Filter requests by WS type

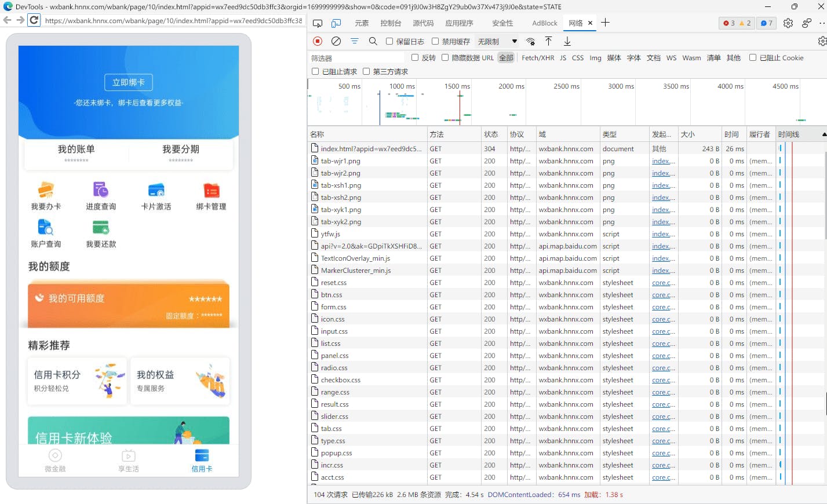point(671,58)
